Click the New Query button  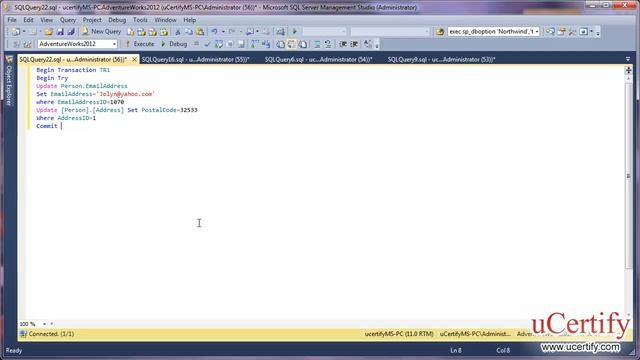(x=101, y=31)
